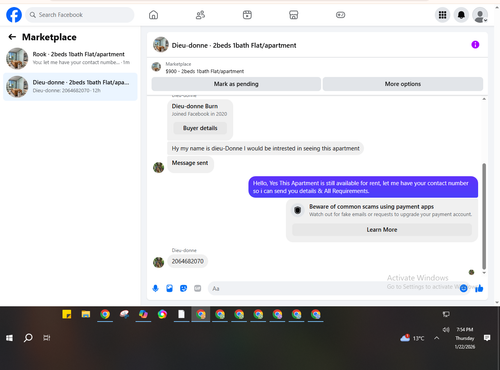Open the notifications bell
Image resolution: width=500 pixels, height=370 pixels.
(461, 15)
